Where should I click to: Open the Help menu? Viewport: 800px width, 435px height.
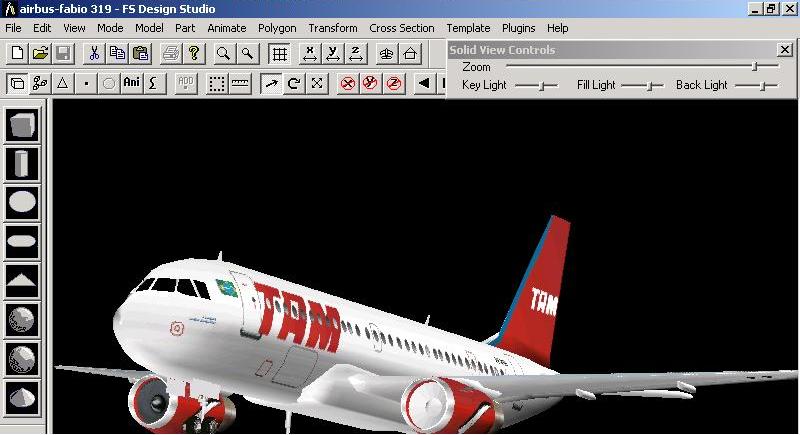coord(558,28)
